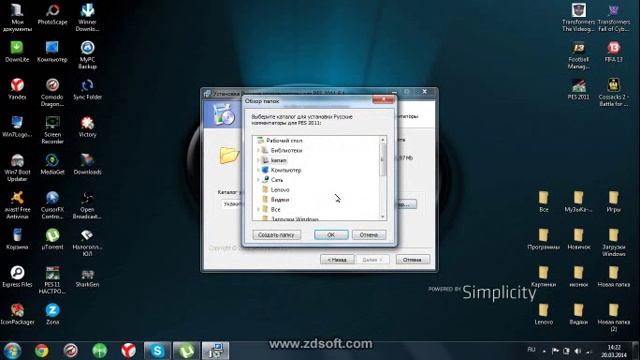Open the Игры desktop folder
The image size is (640, 360).
point(613,202)
